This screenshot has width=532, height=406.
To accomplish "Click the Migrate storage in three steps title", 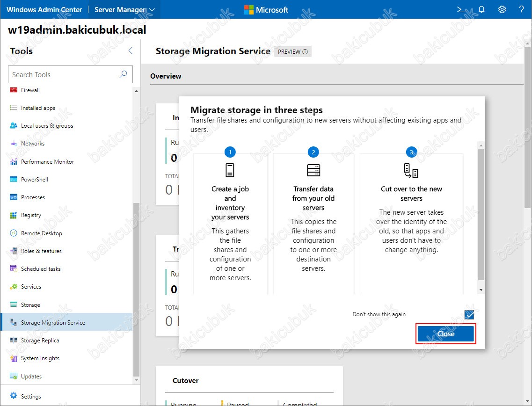I will click(256, 110).
